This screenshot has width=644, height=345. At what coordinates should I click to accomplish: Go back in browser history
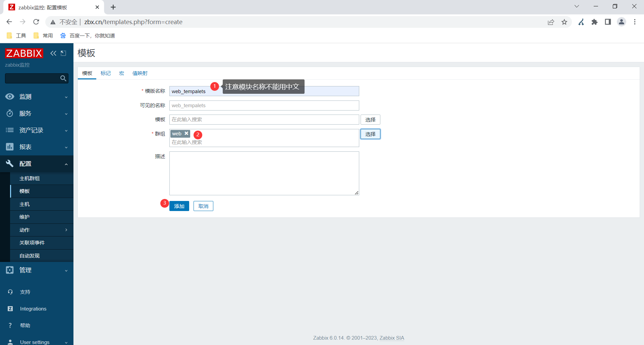pyautogui.click(x=9, y=22)
